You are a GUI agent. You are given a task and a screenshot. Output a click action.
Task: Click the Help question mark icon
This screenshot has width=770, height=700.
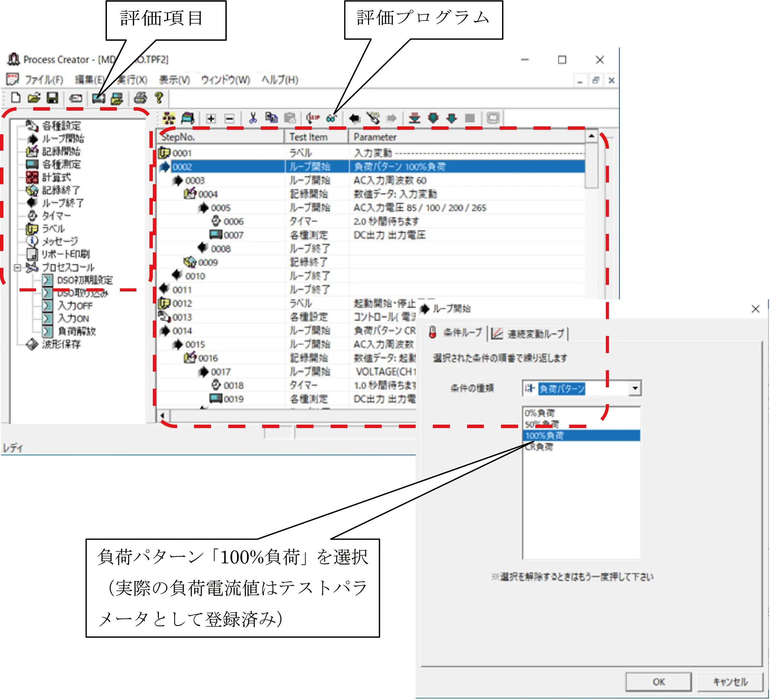[x=159, y=98]
